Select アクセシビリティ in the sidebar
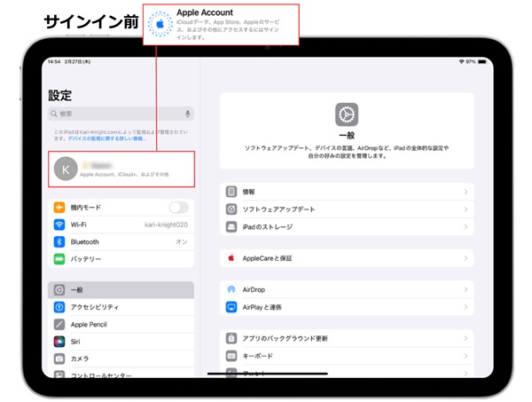 pos(121,307)
